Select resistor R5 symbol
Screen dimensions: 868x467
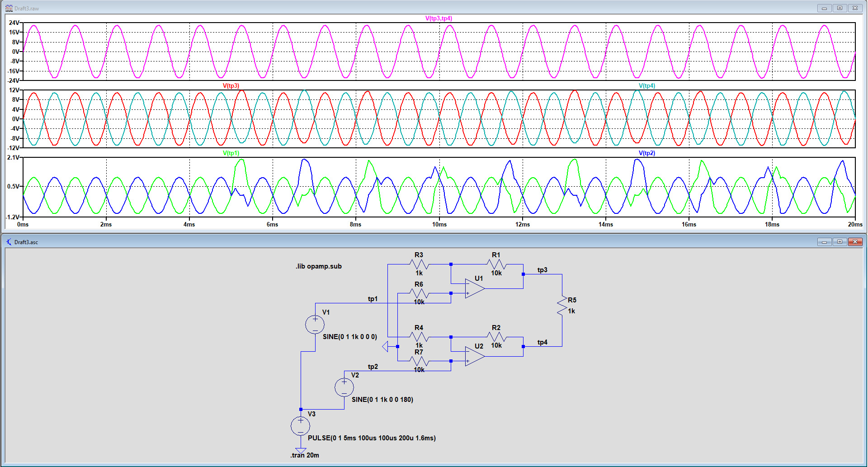point(562,306)
